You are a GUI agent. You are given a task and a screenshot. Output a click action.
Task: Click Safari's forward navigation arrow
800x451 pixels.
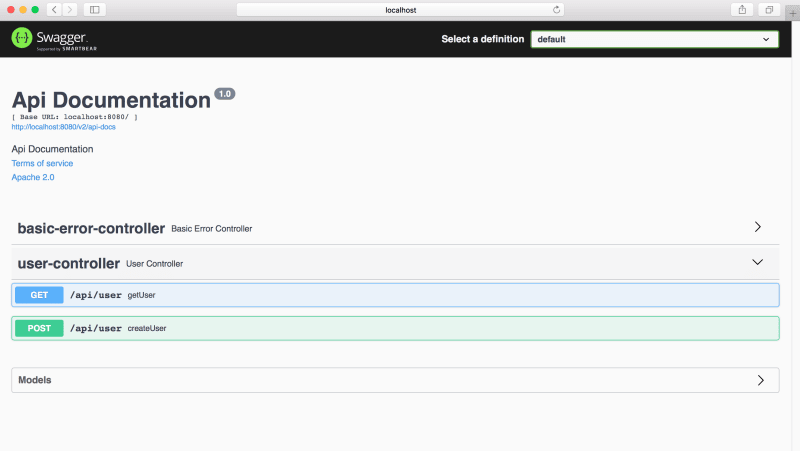point(69,9)
